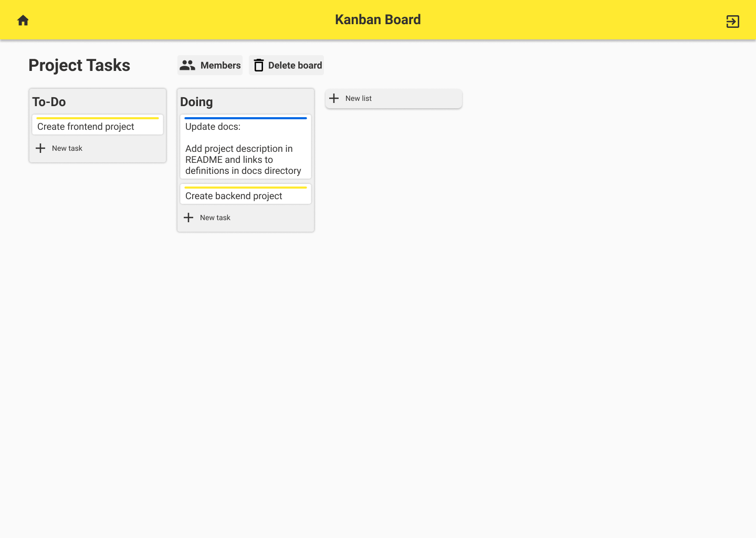This screenshot has height=538, width=756.
Task: Click the Project Tasks board title
Action: [x=79, y=65]
